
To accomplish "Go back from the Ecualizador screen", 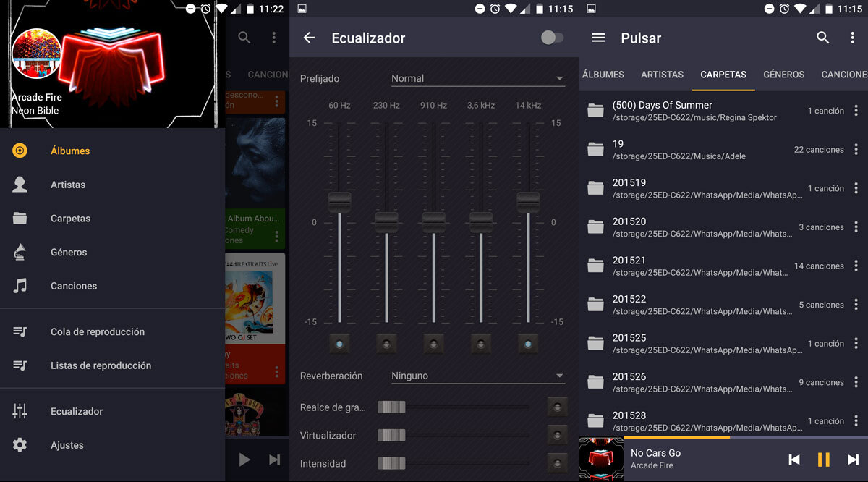I will pyautogui.click(x=310, y=38).
